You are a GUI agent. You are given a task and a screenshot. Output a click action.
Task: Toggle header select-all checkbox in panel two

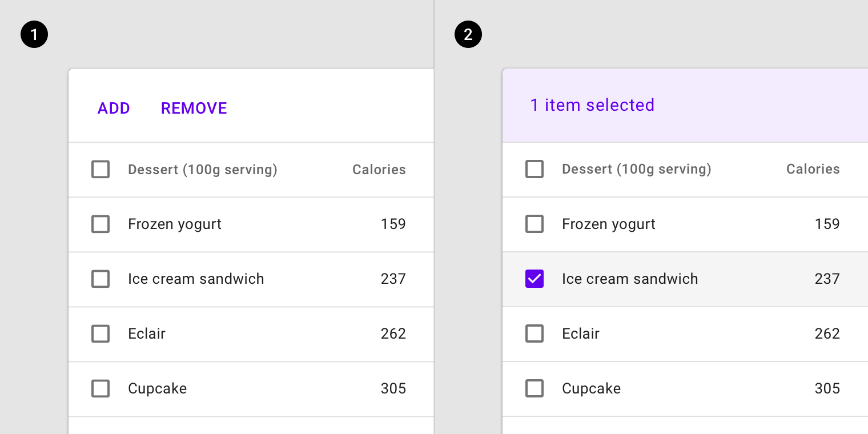(535, 170)
